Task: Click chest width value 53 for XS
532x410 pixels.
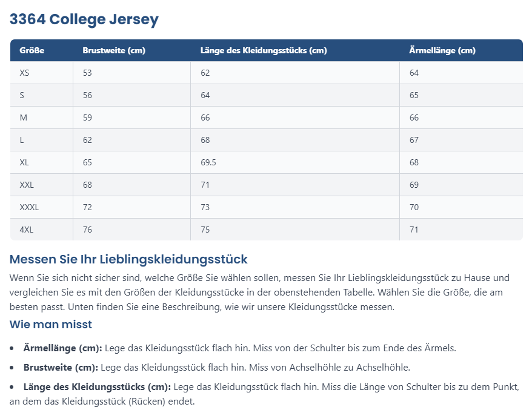Action: (x=88, y=73)
